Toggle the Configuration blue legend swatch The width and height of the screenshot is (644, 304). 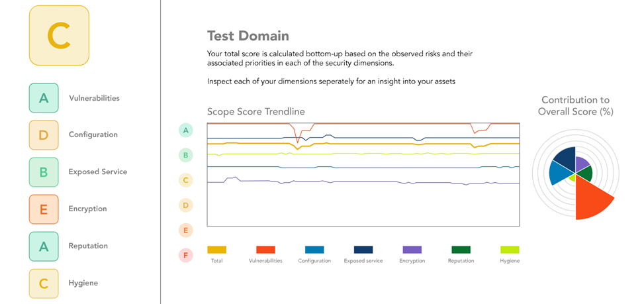(x=314, y=250)
